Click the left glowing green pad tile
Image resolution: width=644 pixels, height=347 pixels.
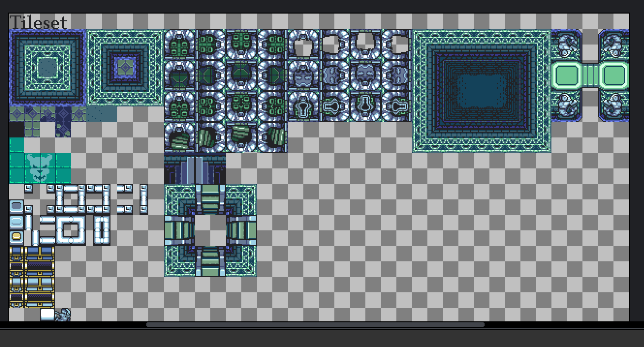pos(567,76)
